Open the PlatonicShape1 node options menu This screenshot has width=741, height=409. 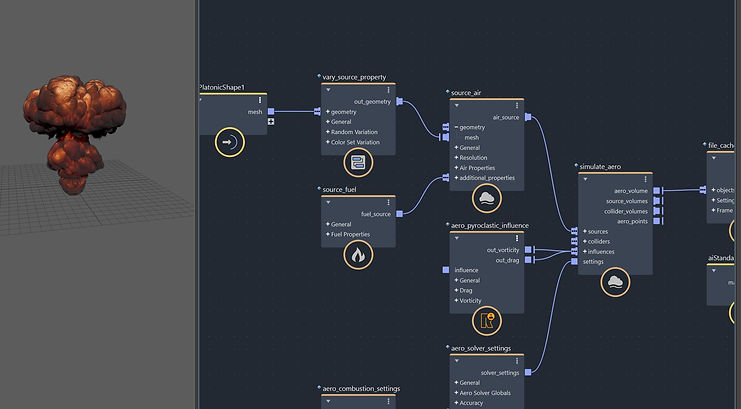(x=260, y=100)
